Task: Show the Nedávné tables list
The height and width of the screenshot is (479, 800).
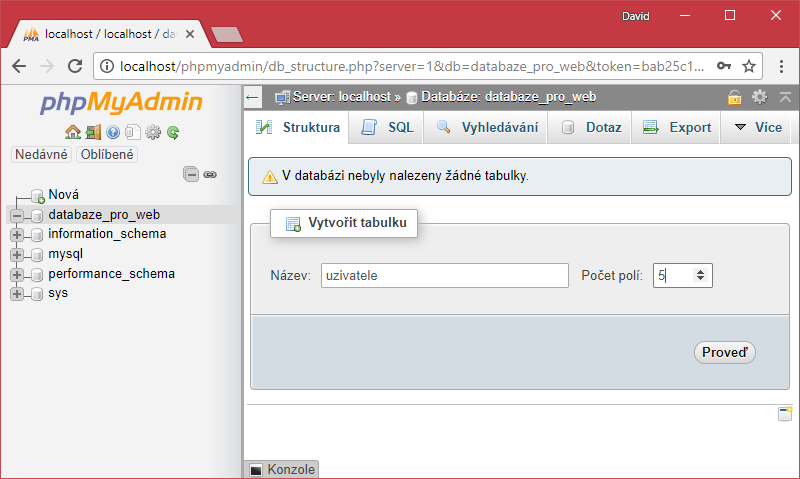Action: (x=41, y=155)
